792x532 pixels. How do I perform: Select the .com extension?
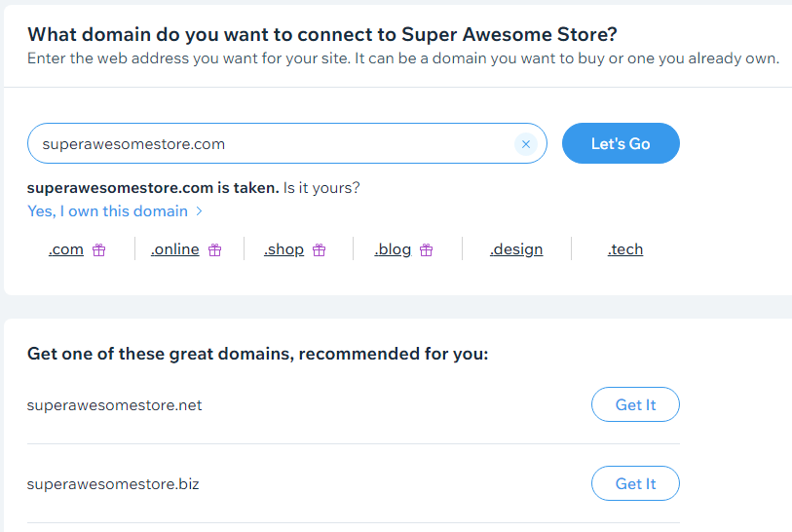(66, 249)
